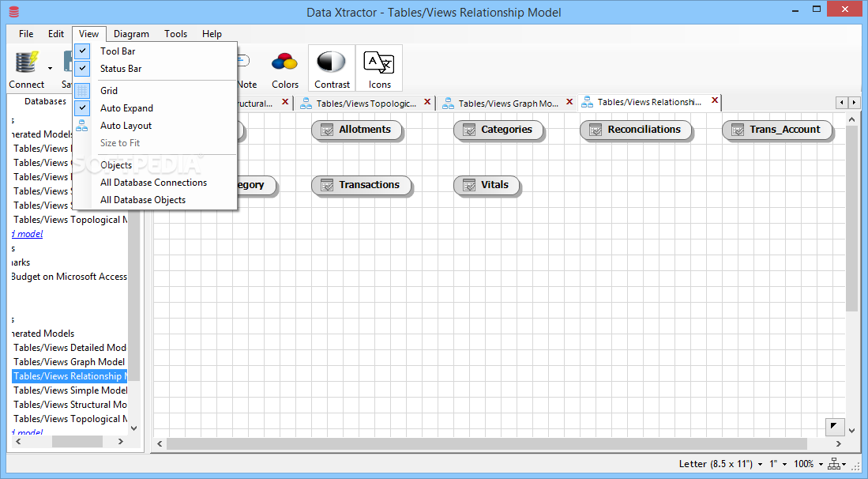Click the Connect database toolbar icon

tap(27, 62)
